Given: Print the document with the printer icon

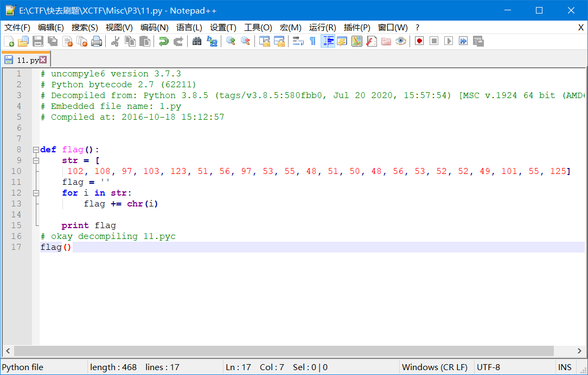Looking at the screenshot, I should pyautogui.click(x=97, y=41).
